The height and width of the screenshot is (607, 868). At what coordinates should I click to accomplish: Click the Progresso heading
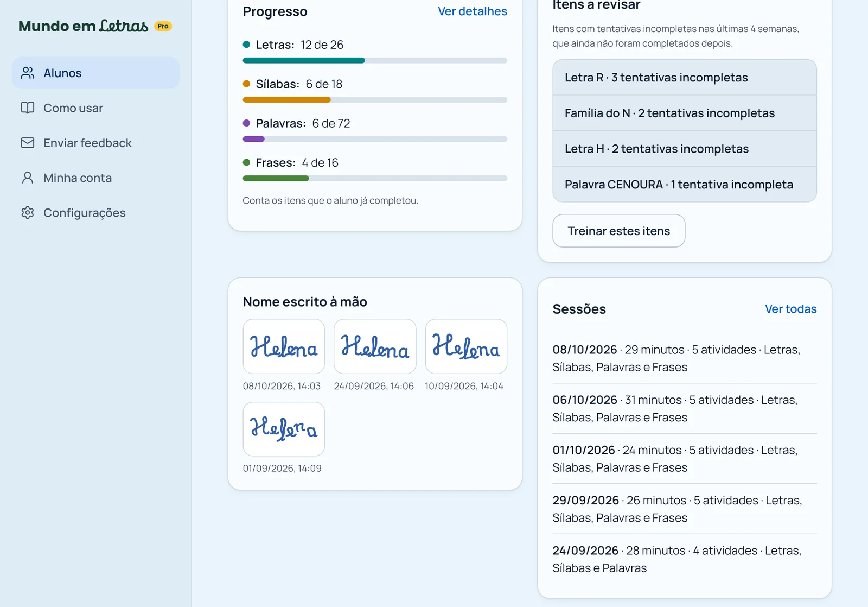click(x=275, y=11)
